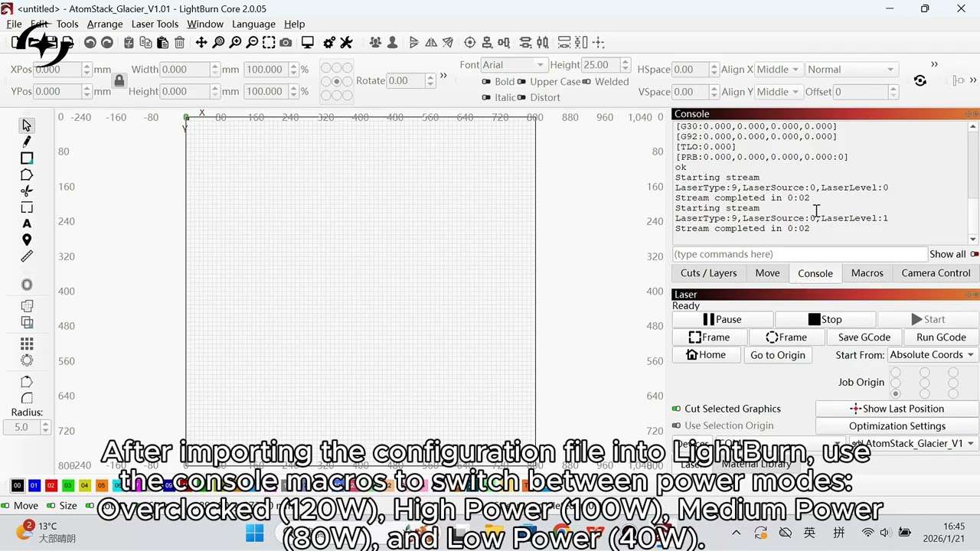Click the Delete trash icon
The image size is (980, 551).
tap(179, 43)
